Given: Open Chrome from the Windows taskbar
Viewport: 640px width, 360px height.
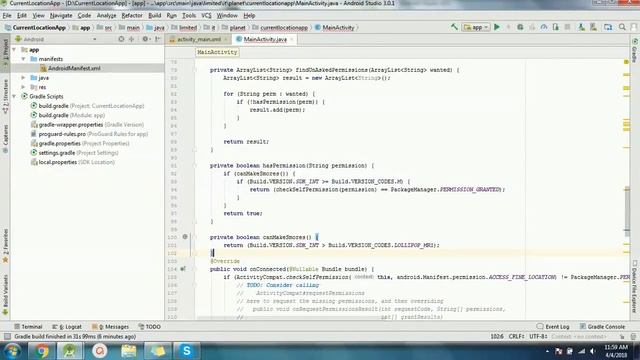Looking at the screenshot, I should tap(41, 351).
